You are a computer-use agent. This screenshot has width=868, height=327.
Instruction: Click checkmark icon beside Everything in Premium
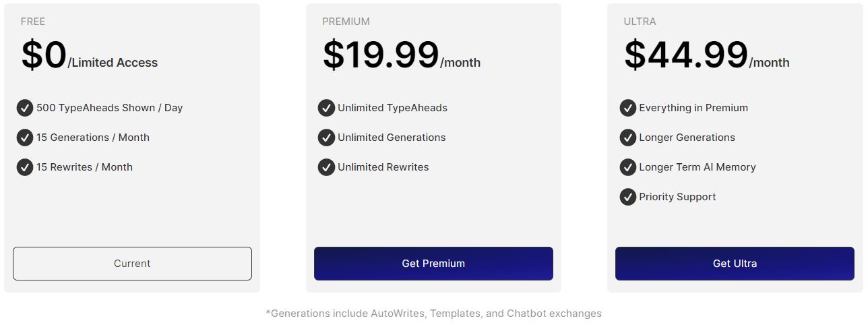click(x=627, y=108)
